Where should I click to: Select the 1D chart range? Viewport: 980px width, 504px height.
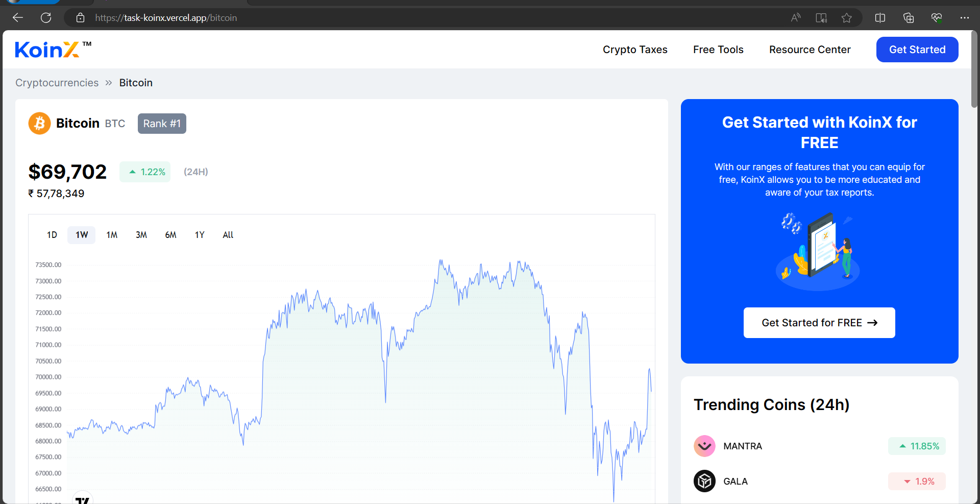pyautogui.click(x=52, y=235)
